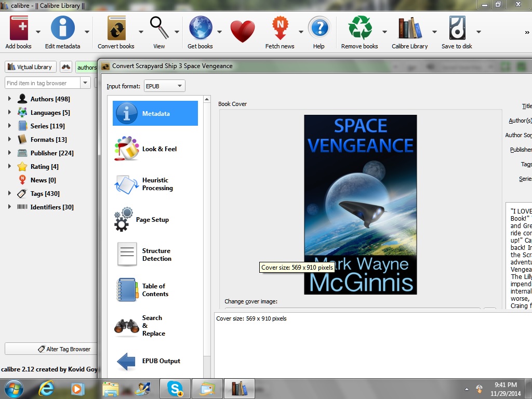Open Windows Start menu

(14, 389)
